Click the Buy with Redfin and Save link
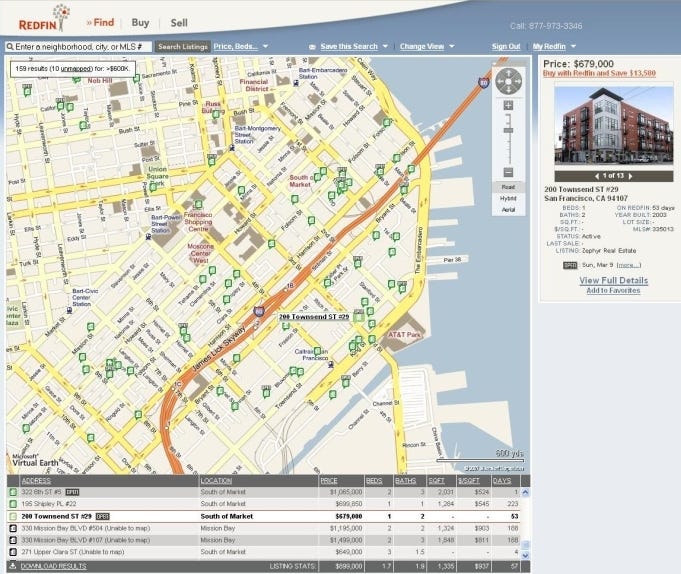The width and height of the screenshot is (681, 574). [599, 73]
